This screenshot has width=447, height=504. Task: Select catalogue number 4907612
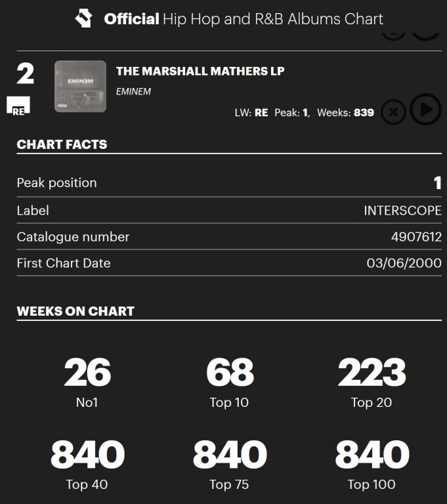pyautogui.click(x=416, y=237)
